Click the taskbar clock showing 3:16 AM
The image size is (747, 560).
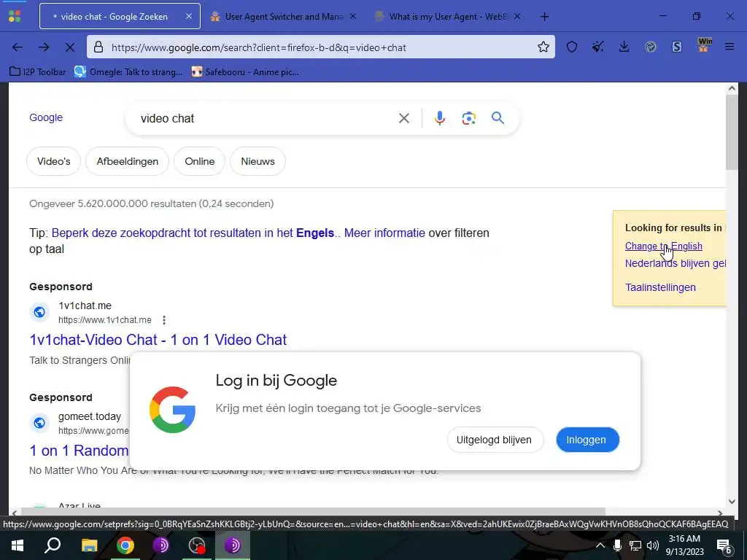[684, 545]
